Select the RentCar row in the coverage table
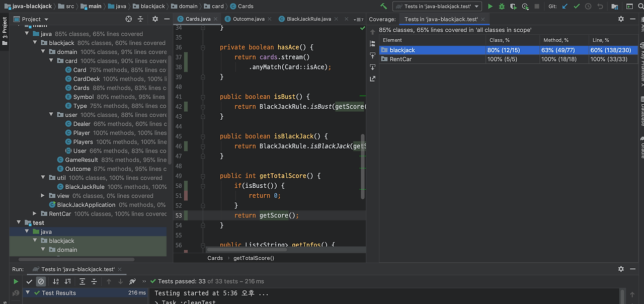 coord(509,59)
